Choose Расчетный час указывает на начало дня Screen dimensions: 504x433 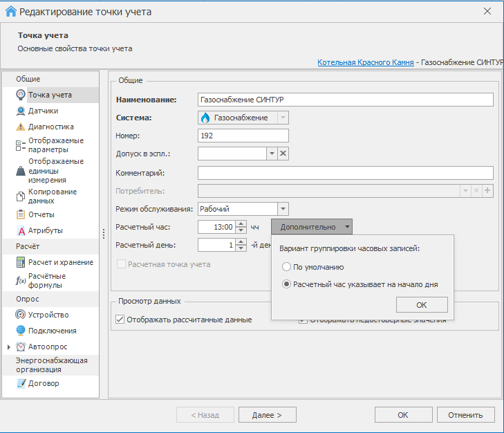click(286, 284)
